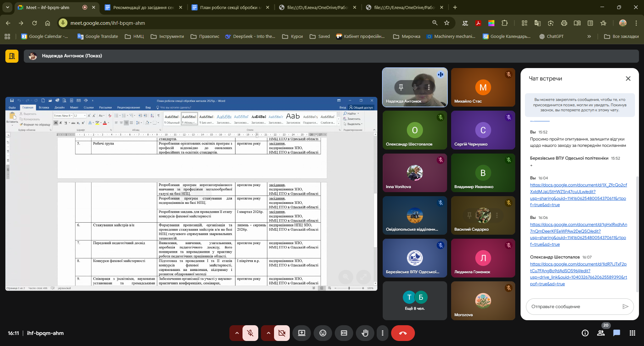Open the activities grid icon
This screenshot has width=644, height=346.
632,333
